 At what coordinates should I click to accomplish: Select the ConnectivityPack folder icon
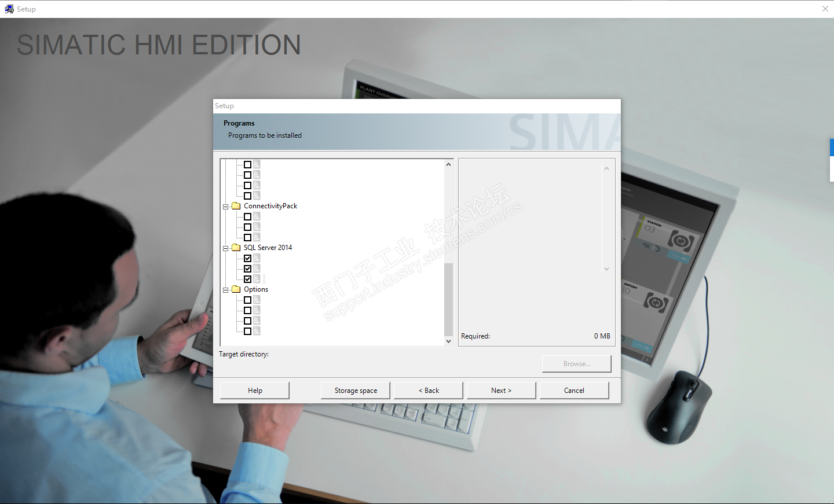pos(236,206)
